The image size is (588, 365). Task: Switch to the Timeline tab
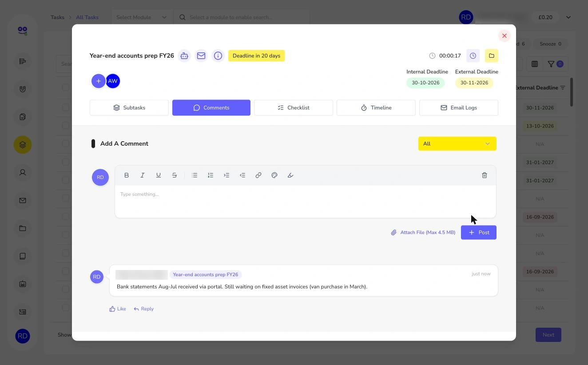coord(376,108)
